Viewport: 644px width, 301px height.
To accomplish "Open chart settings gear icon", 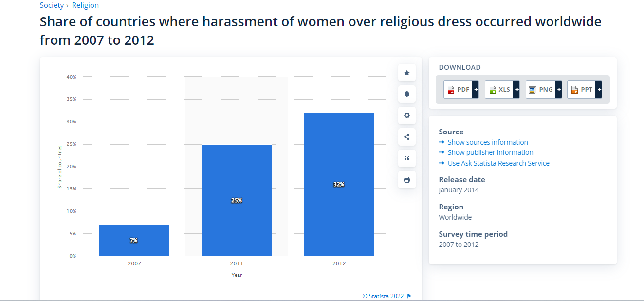I will coord(407,115).
